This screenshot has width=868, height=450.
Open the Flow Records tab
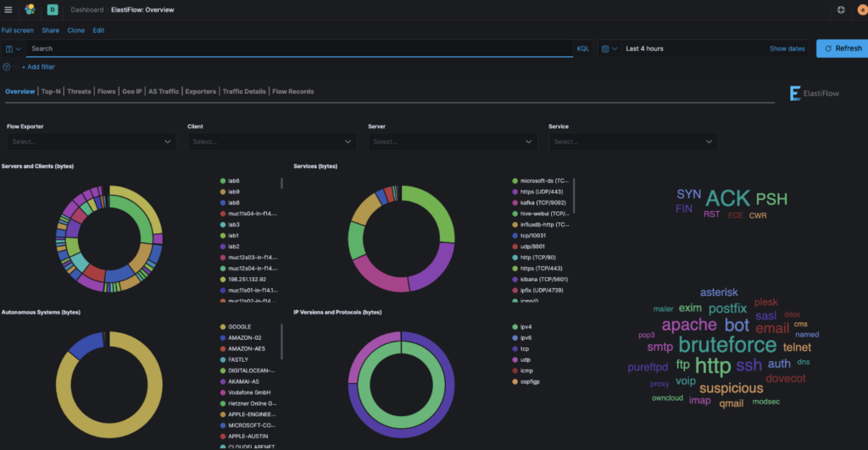[292, 92]
